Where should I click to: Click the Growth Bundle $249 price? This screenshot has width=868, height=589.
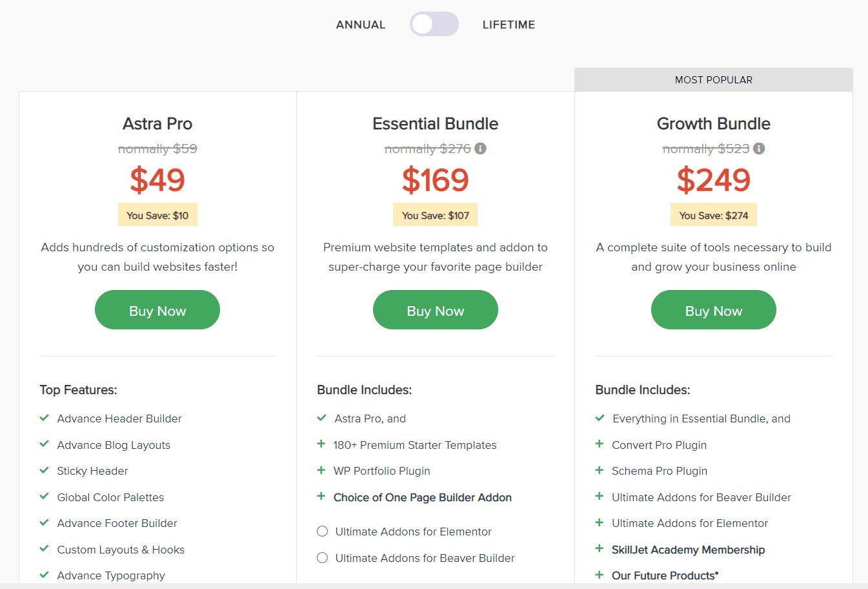click(x=714, y=180)
